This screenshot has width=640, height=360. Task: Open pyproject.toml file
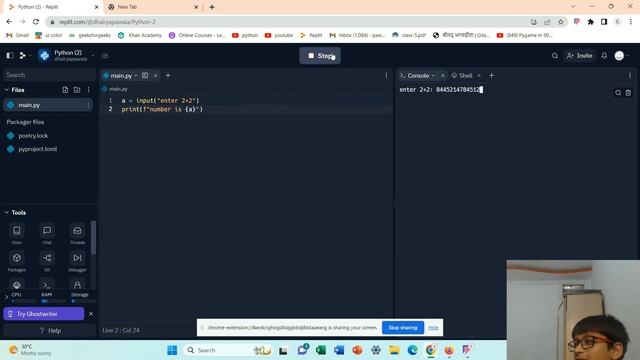[38, 149]
